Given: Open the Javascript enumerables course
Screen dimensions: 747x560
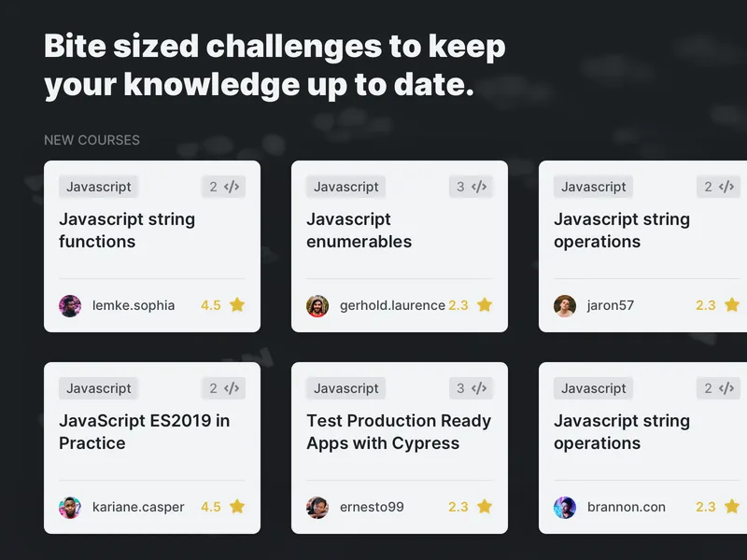Looking at the screenshot, I should coord(359,231).
